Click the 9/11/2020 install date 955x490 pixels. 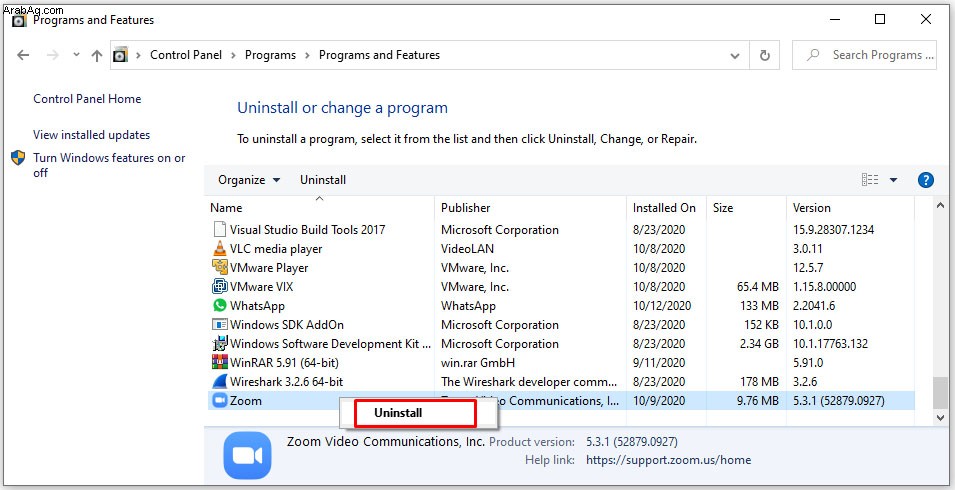point(659,362)
